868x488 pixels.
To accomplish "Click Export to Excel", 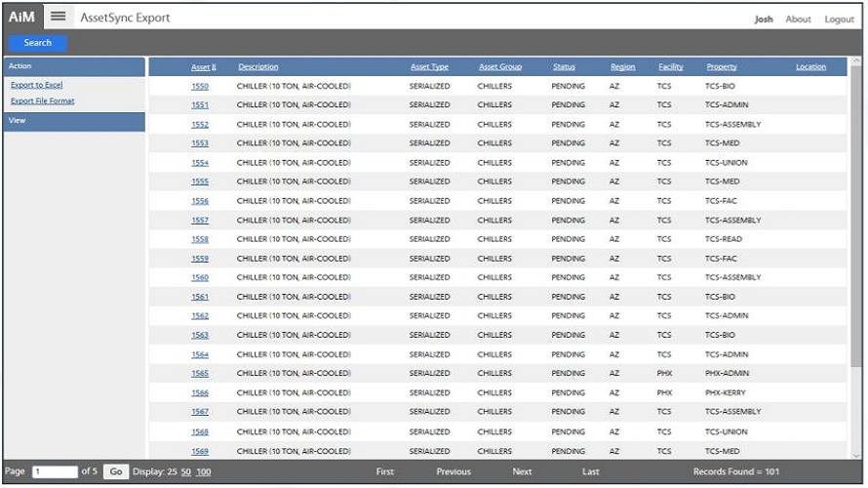I will (x=36, y=85).
